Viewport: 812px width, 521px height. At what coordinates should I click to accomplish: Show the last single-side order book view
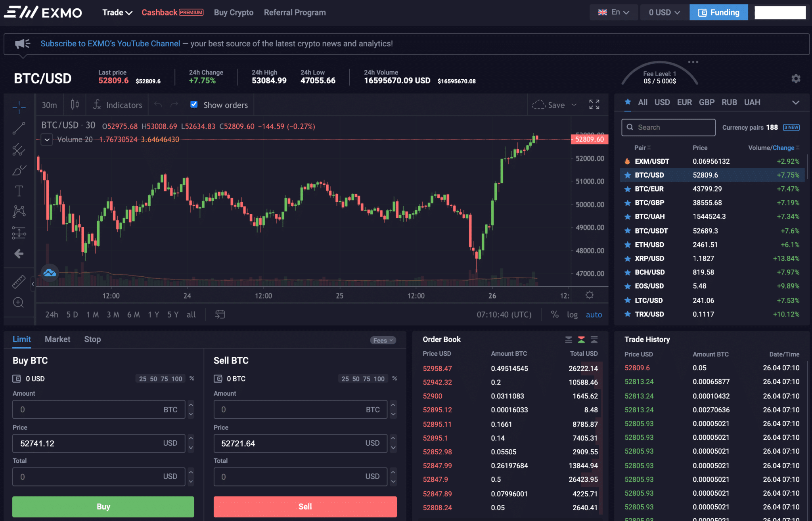(x=594, y=339)
